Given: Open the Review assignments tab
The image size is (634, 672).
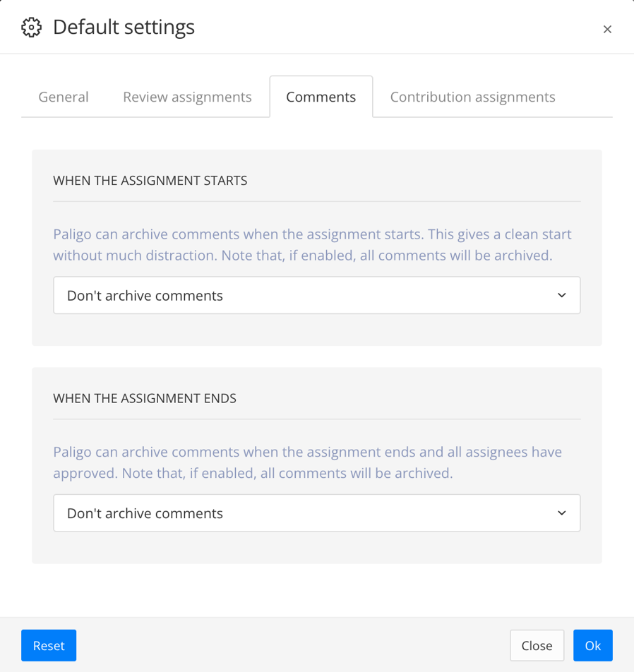Looking at the screenshot, I should coord(187,97).
